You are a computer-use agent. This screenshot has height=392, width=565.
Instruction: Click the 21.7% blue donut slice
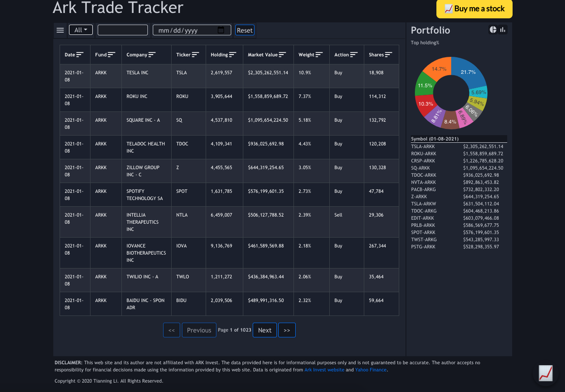click(x=468, y=72)
